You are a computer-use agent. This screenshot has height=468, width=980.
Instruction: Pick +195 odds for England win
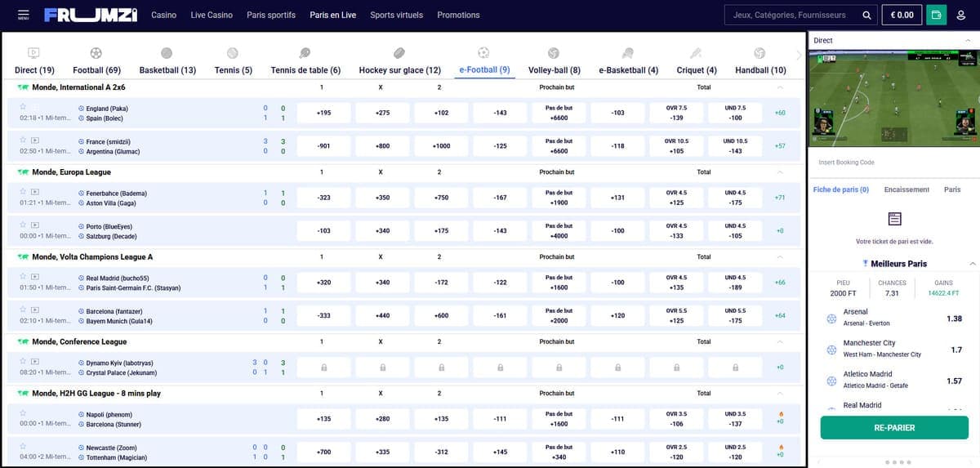tap(323, 113)
